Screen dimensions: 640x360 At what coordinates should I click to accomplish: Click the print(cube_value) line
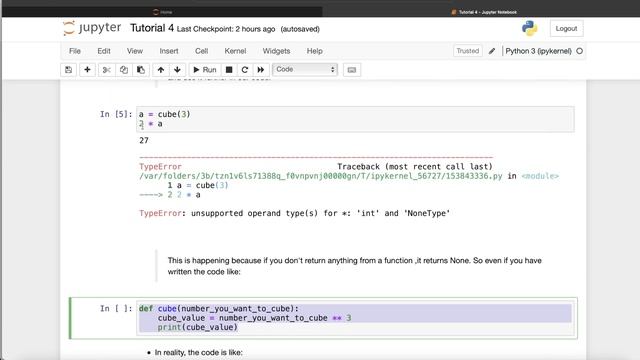point(198,327)
